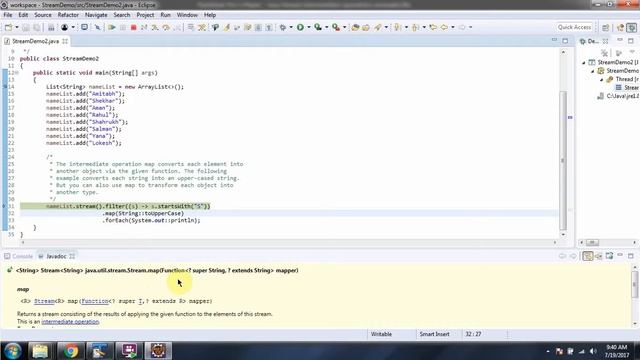The image size is (640, 360).
Task: Click the Disconnect debug icon
Action: coord(144,27)
